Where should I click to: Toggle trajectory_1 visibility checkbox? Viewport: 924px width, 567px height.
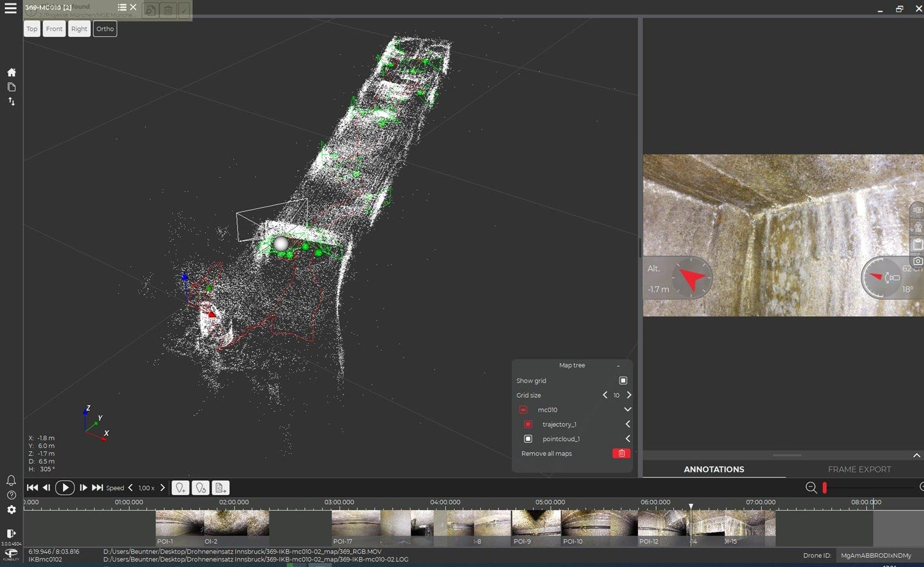coord(528,424)
